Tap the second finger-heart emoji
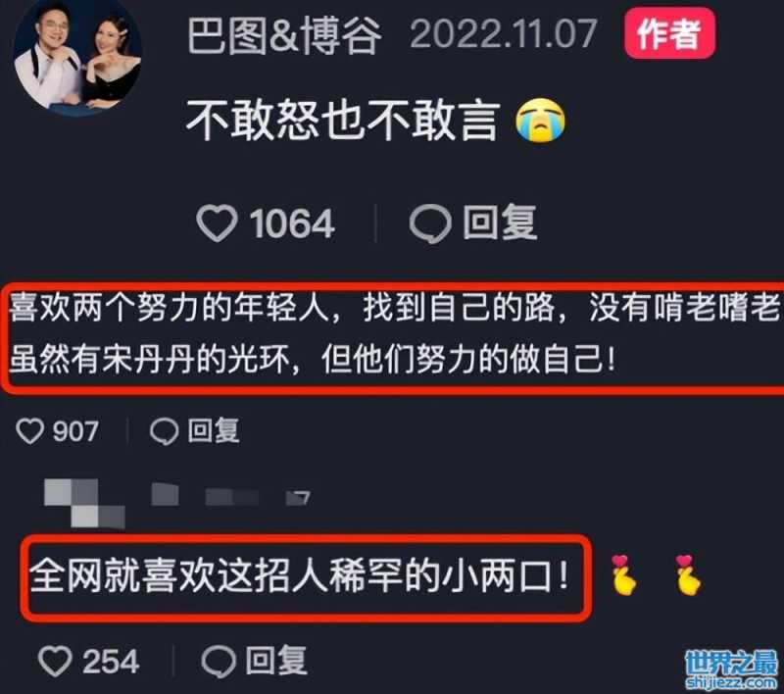Screen dimensions: 784x694 tap(688, 575)
